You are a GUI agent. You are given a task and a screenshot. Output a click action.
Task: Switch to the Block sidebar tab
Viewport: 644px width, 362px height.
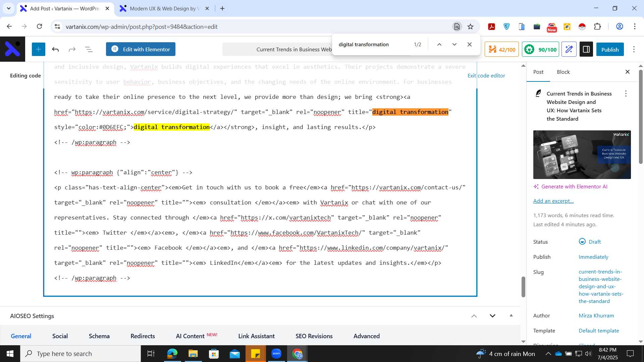(x=563, y=72)
